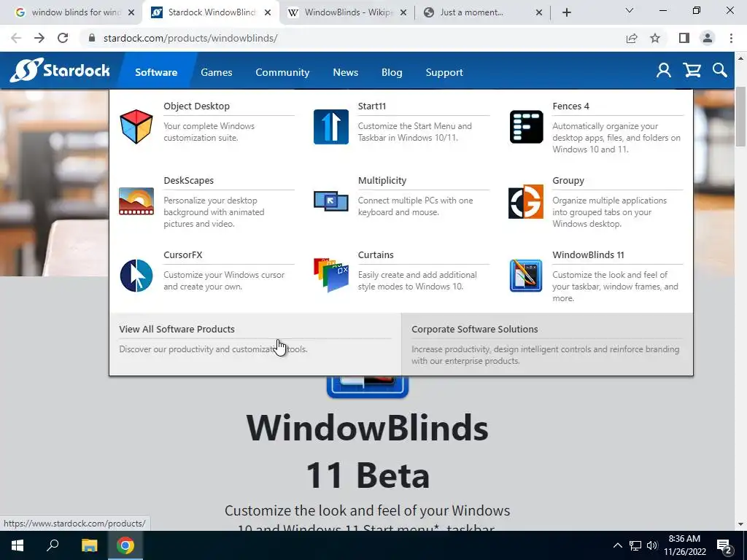Open the Blog page
This screenshot has height=560, width=747.
coord(392,72)
